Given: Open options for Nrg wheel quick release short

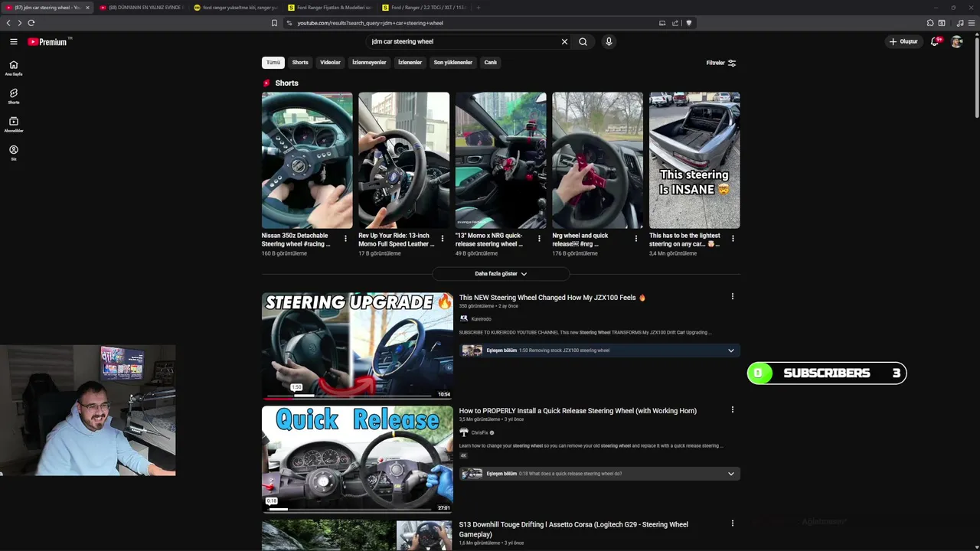Looking at the screenshot, I should click(x=635, y=239).
